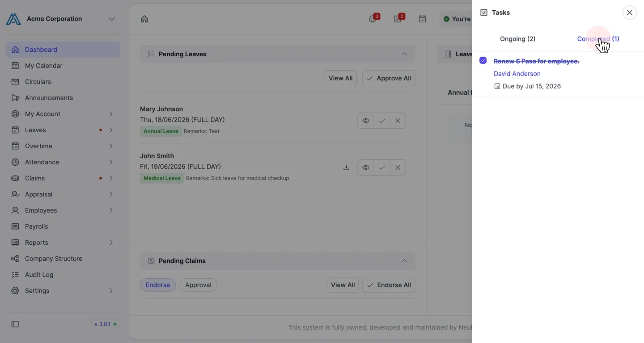Click the Dashboard house icon in sidebar
Image resolution: width=644 pixels, height=343 pixels.
(15, 50)
